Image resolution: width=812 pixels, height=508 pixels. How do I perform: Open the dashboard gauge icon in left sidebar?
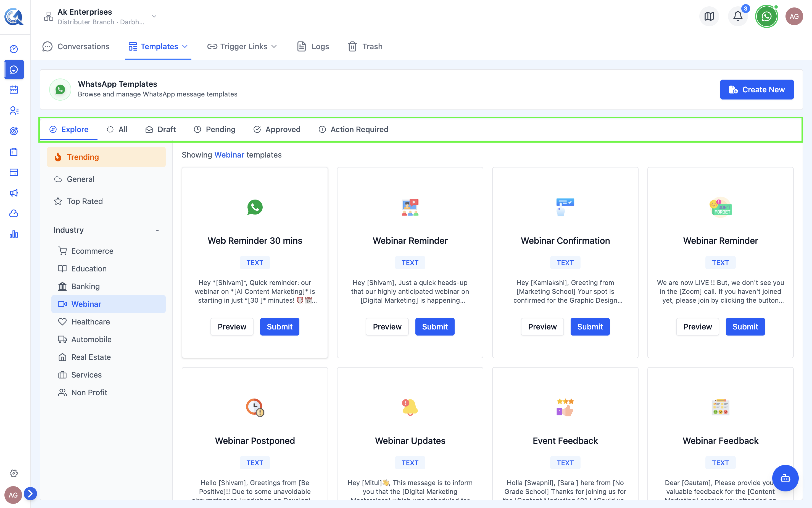tap(14, 49)
